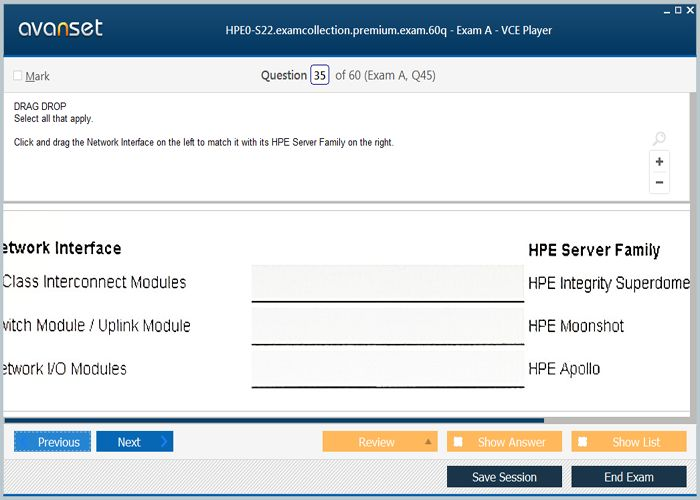Maximize the VCE Player window
Viewport: 700px width, 500px height.
pyautogui.click(x=678, y=10)
